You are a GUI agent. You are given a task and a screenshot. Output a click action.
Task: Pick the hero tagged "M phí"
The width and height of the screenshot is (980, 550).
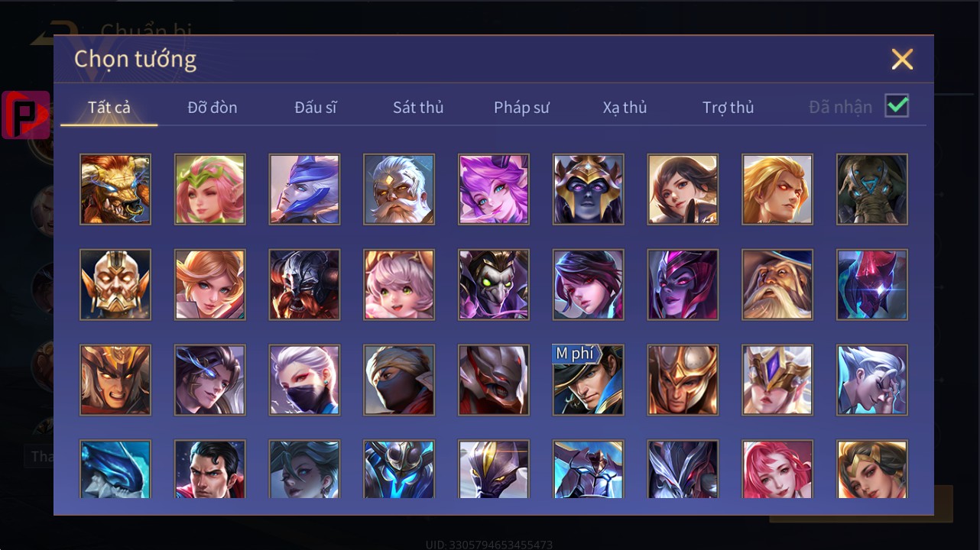[x=589, y=380]
